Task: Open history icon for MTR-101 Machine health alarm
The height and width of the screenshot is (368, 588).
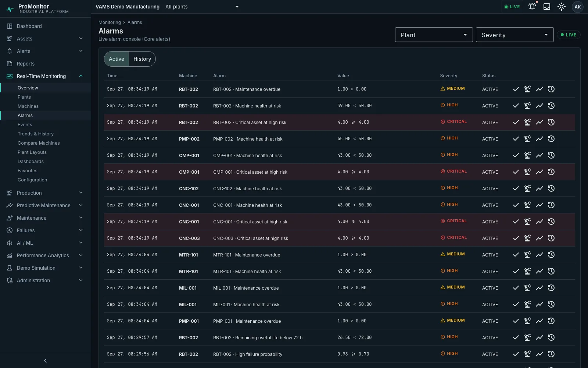Action: pyautogui.click(x=551, y=271)
